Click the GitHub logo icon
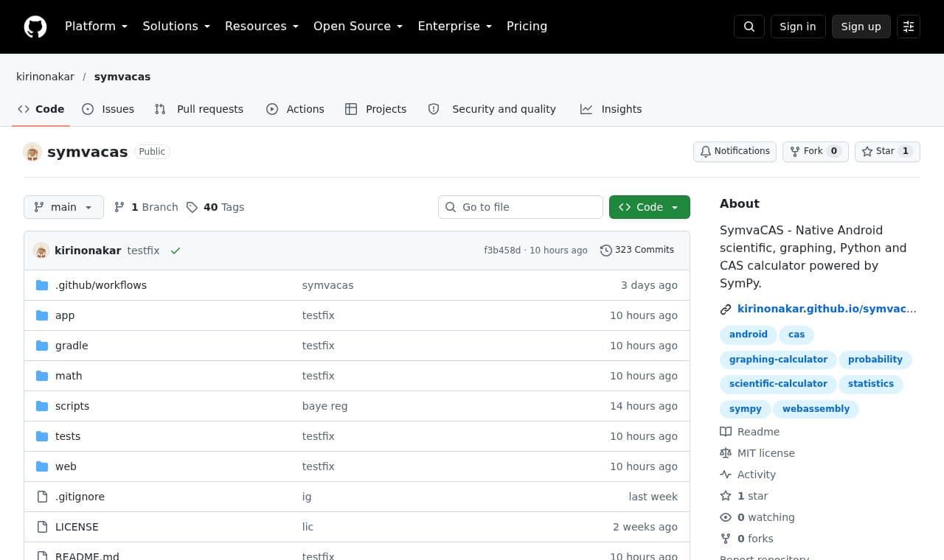Viewport: 944px width, 560px height. click(x=35, y=27)
